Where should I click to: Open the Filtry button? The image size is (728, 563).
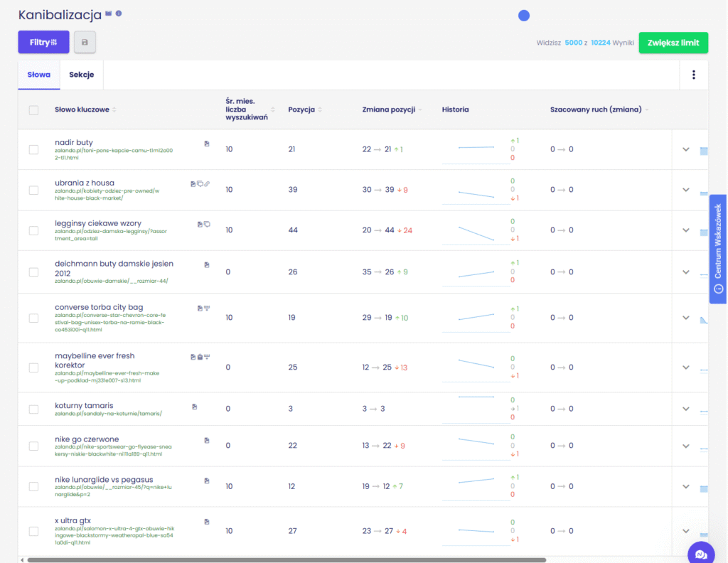click(x=43, y=42)
